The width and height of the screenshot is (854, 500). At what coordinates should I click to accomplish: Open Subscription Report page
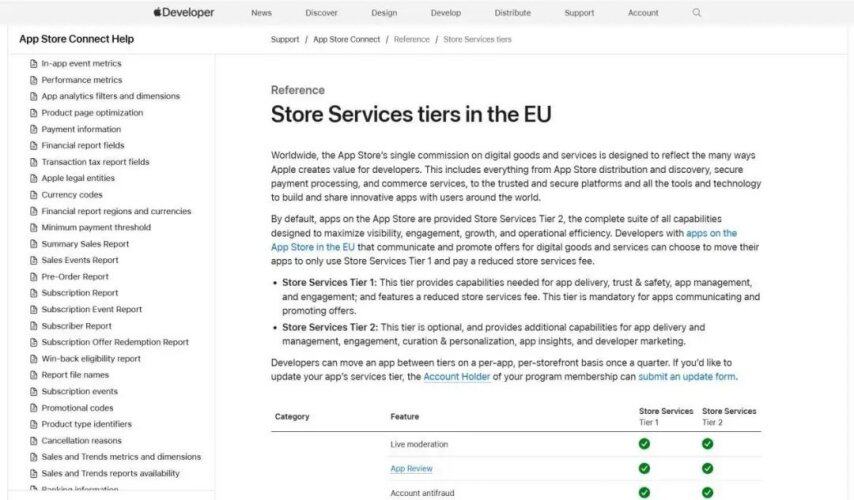(80, 293)
